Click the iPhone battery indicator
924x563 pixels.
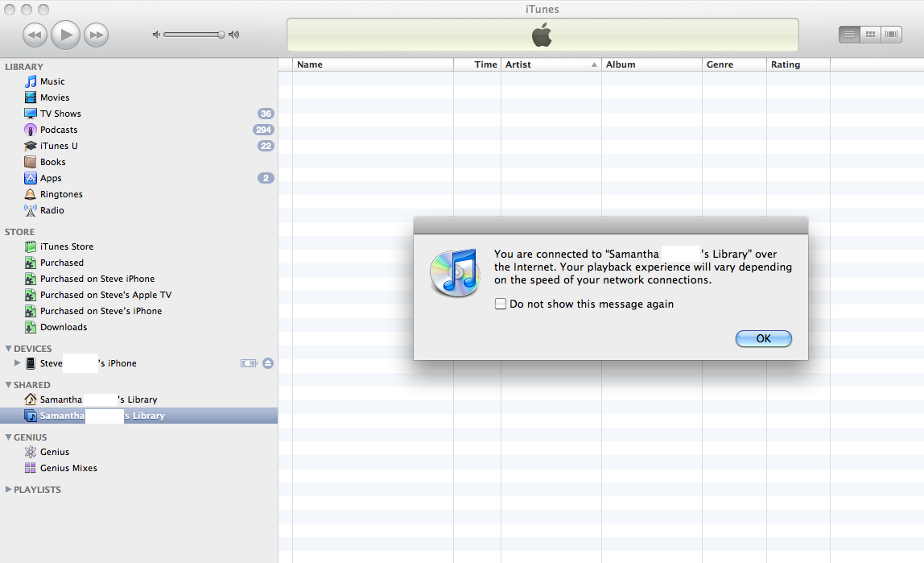249,363
